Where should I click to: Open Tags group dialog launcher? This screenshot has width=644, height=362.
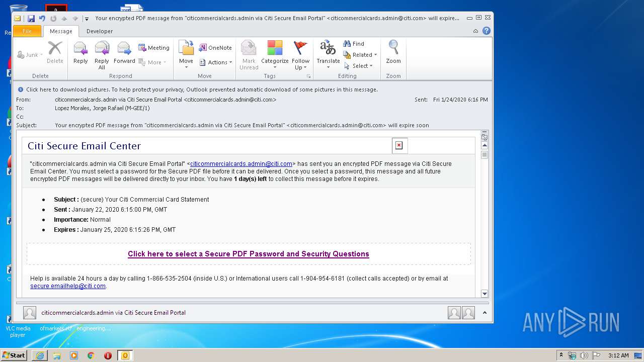point(309,76)
